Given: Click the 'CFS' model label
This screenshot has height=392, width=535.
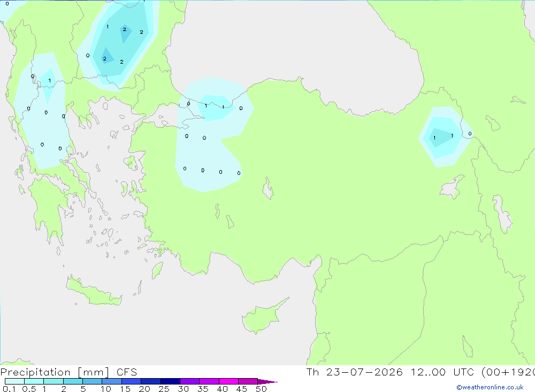Looking at the screenshot, I should 127,372.
